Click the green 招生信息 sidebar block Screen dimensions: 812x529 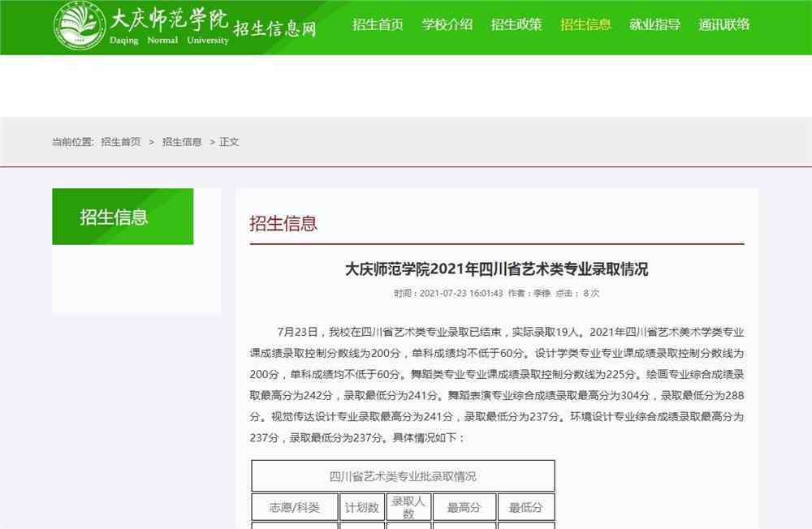coord(123,217)
